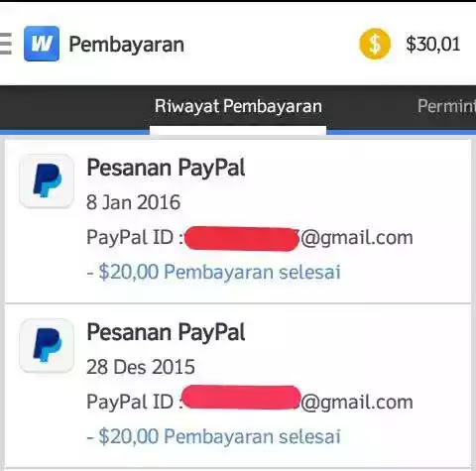The width and height of the screenshot is (476, 471).
Task: Tap the blue W app logo
Action: click(x=42, y=44)
